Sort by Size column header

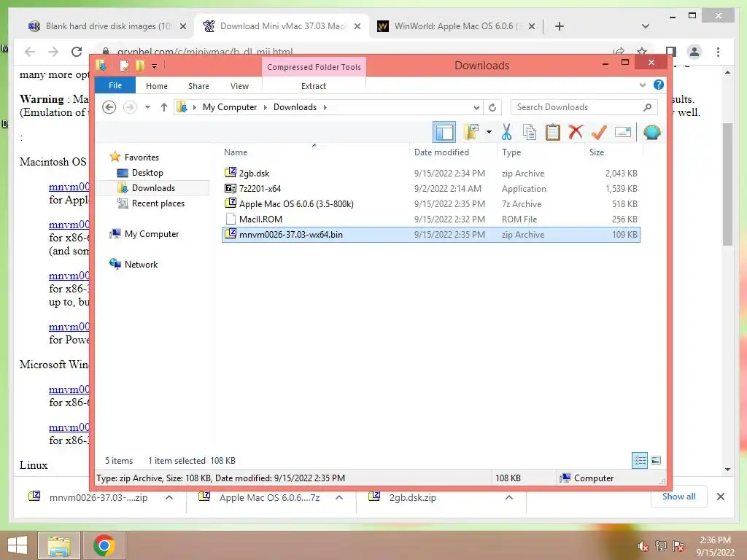point(614,152)
